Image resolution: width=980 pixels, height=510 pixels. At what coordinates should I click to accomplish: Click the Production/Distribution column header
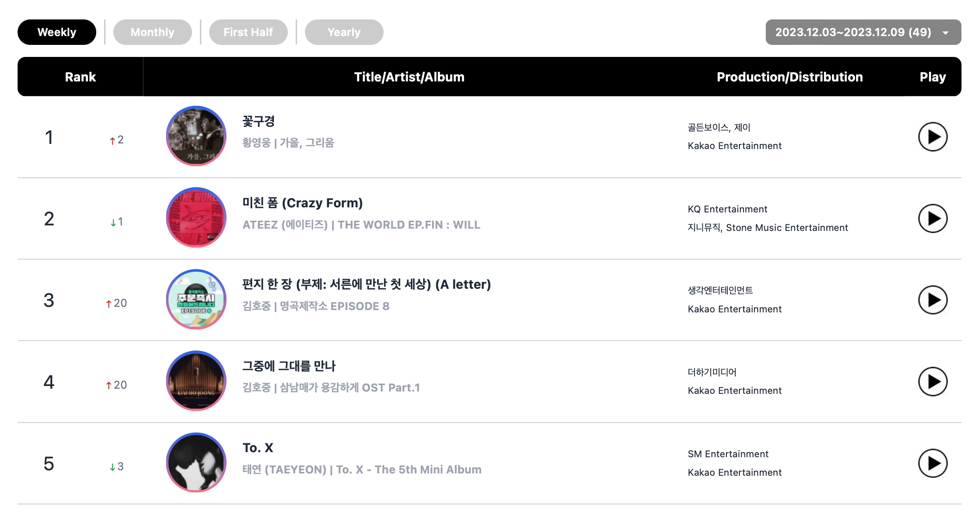tap(789, 77)
